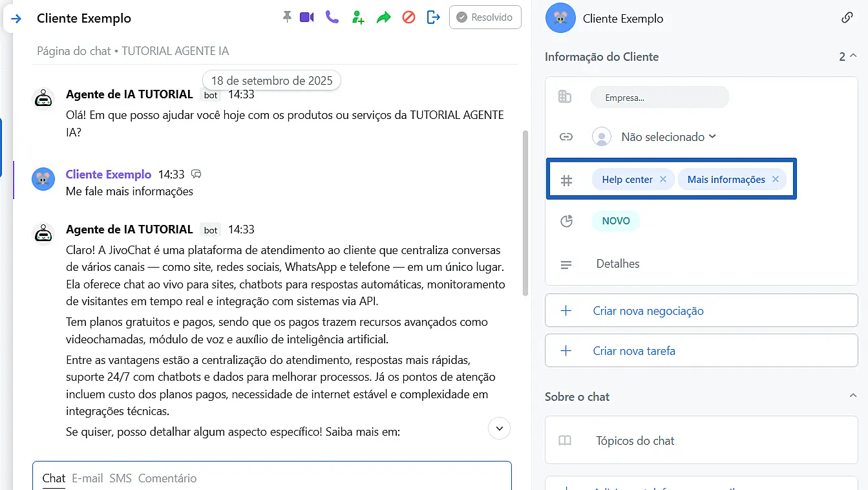
Task: Remove the Help center tag
Action: pyautogui.click(x=662, y=180)
